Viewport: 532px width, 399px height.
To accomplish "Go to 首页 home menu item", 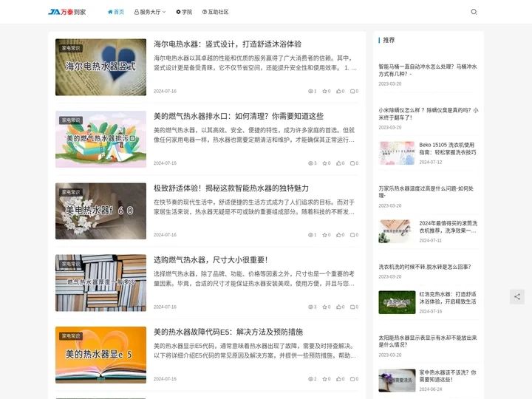I will [116, 12].
